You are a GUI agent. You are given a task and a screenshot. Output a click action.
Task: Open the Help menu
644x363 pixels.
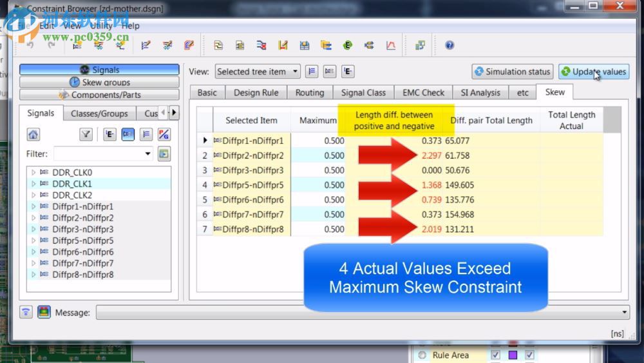[131, 26]
